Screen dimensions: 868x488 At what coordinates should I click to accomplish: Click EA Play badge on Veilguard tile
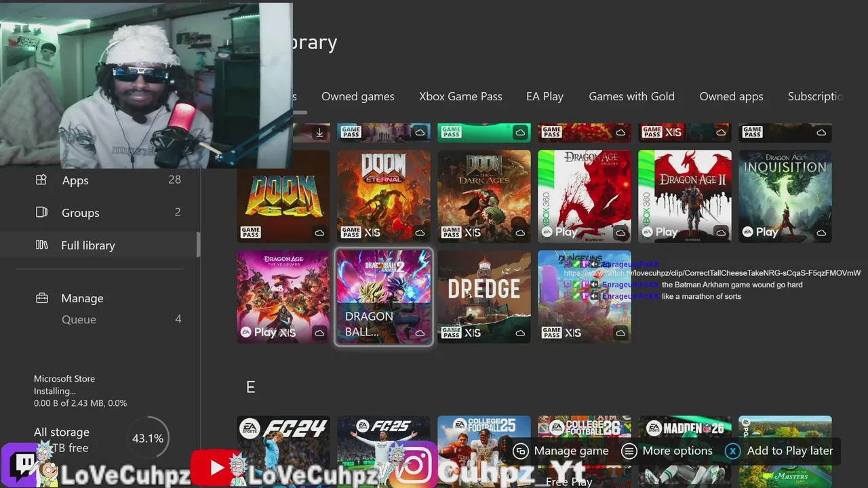(258, 333)
